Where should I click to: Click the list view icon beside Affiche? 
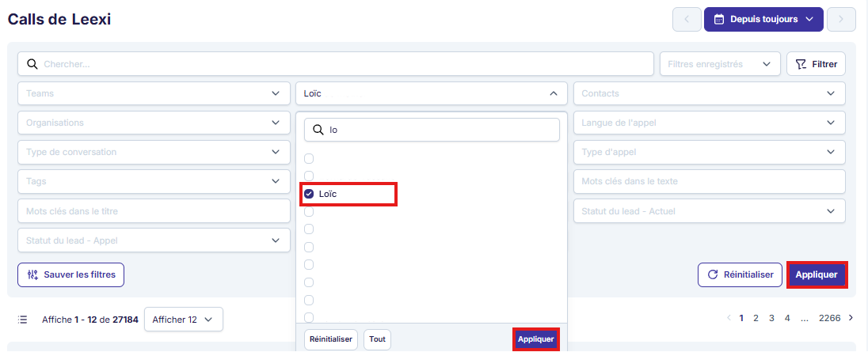pos(23,320)
